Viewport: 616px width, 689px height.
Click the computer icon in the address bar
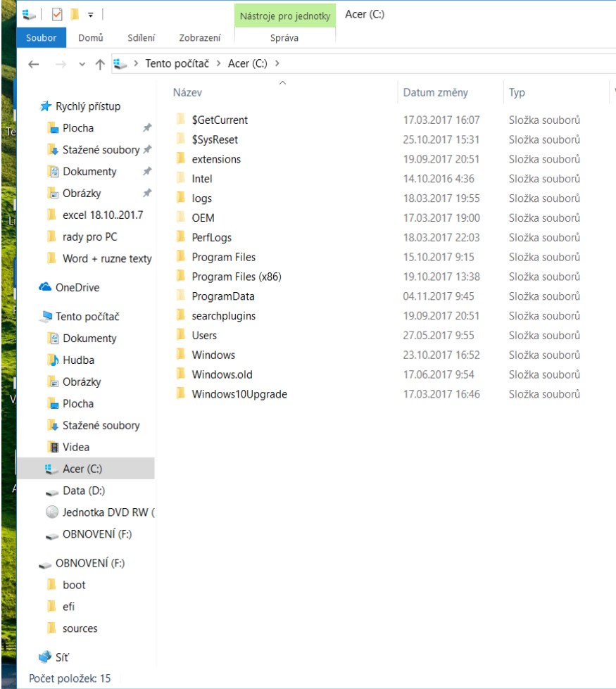pyautogui.click(x=120, y=64)
